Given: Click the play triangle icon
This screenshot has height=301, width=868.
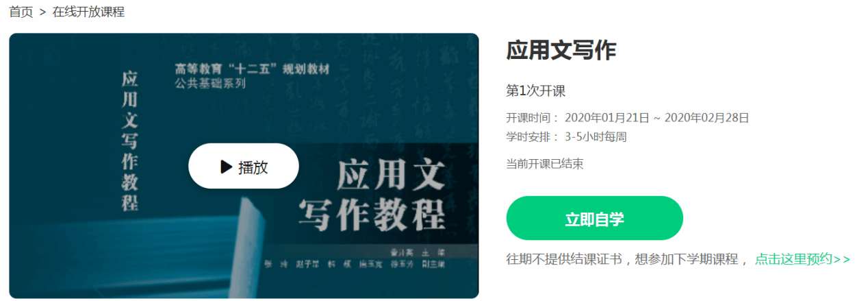Looking at the screenshot, I should (x=226, y=167).
